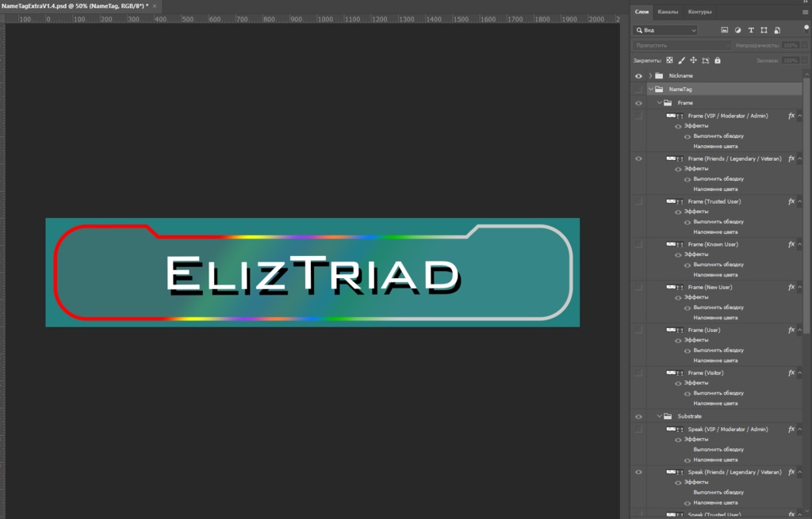Collapse the Frame group
812x519 pixels.
pos(660,102)
